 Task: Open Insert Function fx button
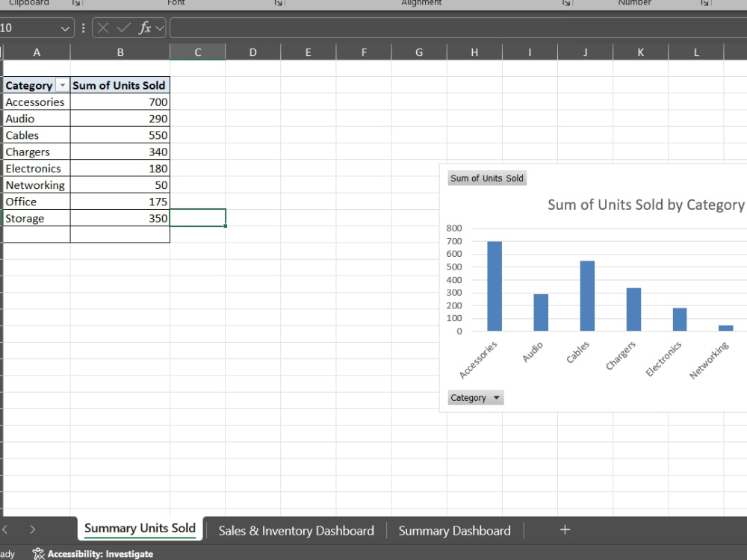point(145,28)
